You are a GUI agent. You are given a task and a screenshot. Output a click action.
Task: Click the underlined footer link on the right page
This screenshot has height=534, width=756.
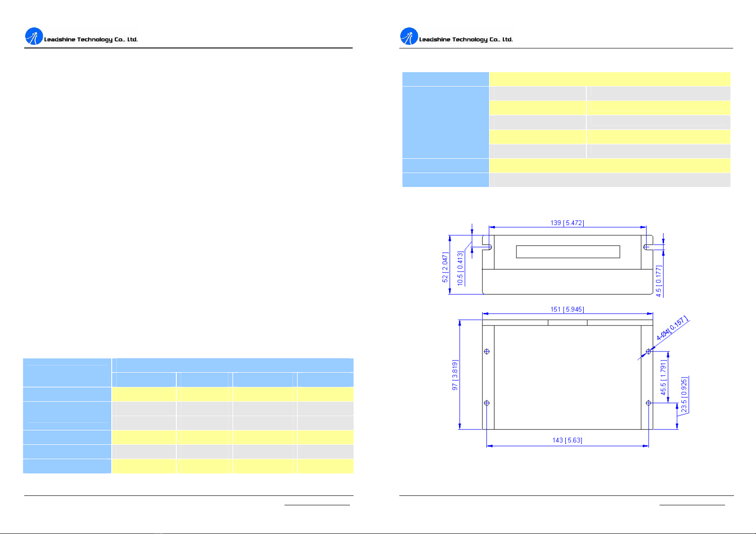[x=692, y=505]
